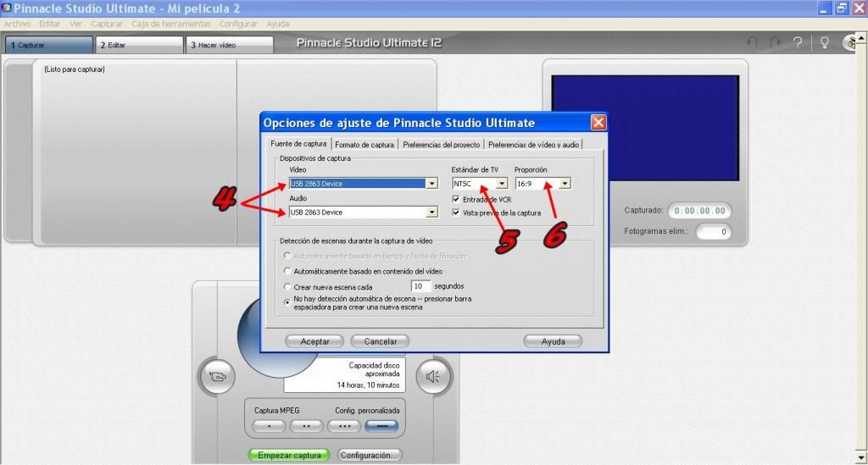Click the camcorder video input button

pyautogui.click(x=217, y=377)
